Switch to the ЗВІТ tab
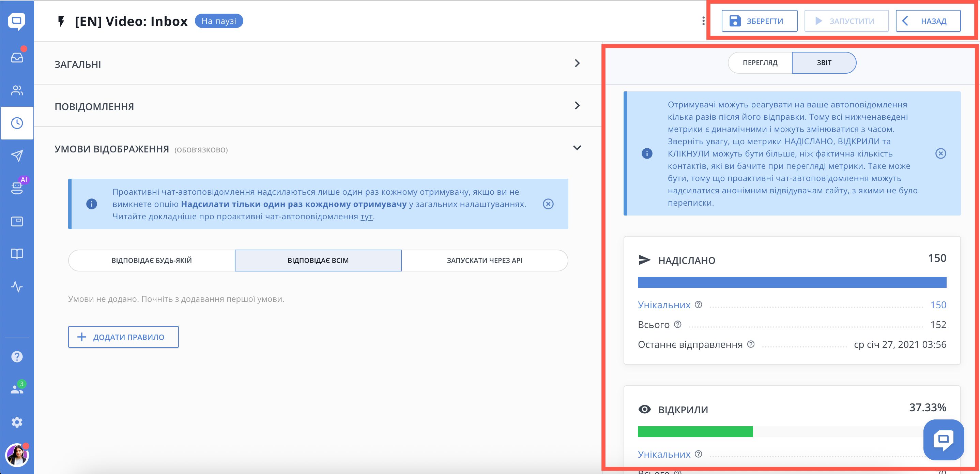 (824, 63)
